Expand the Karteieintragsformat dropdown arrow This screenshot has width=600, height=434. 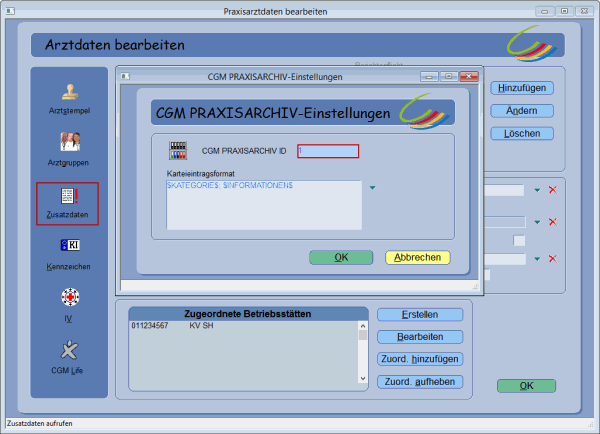tap(371, 187)
